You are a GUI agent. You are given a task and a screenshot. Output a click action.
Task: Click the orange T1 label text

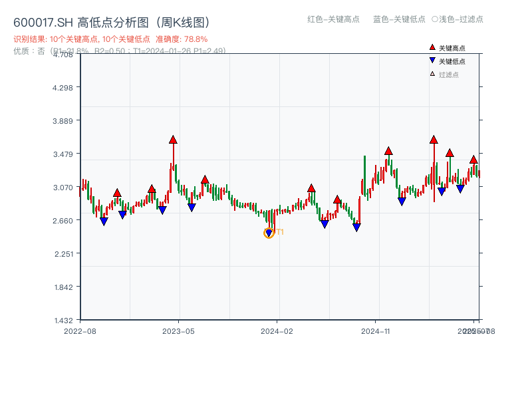tap(280, 232)
